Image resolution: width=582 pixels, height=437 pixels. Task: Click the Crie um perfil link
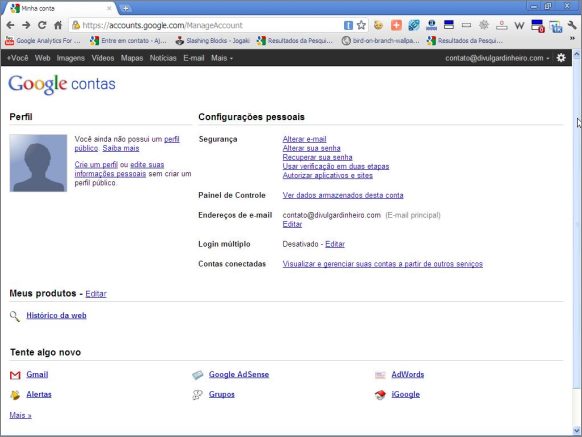coord(96,164)
